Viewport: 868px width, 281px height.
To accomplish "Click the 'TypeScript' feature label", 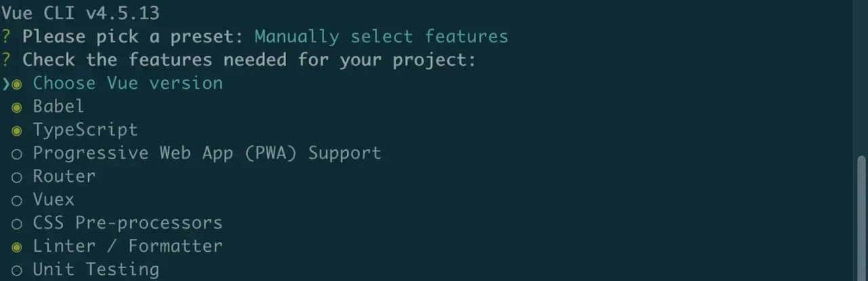I will tap(85, 130).
